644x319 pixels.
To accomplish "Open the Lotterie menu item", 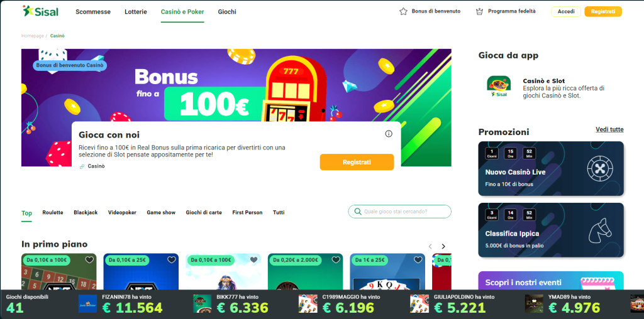I will [136, 12].
